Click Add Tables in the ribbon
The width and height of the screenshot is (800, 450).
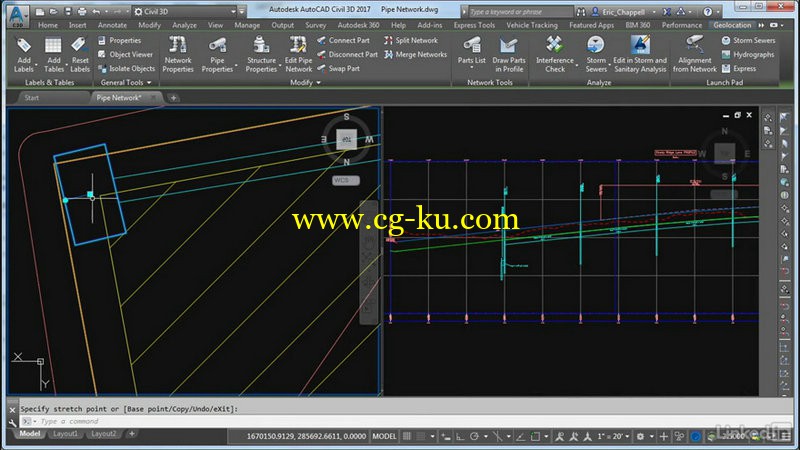(x=53, y=55)
